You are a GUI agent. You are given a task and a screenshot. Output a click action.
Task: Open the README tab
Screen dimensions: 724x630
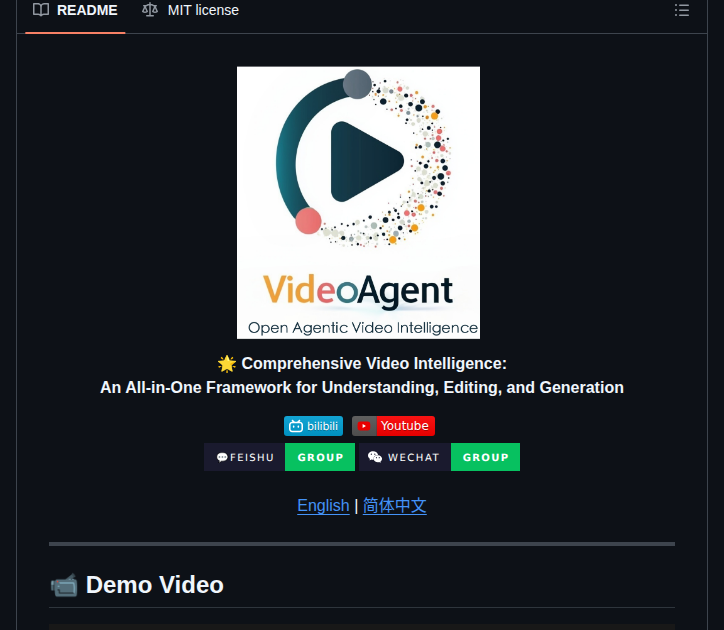75,10
